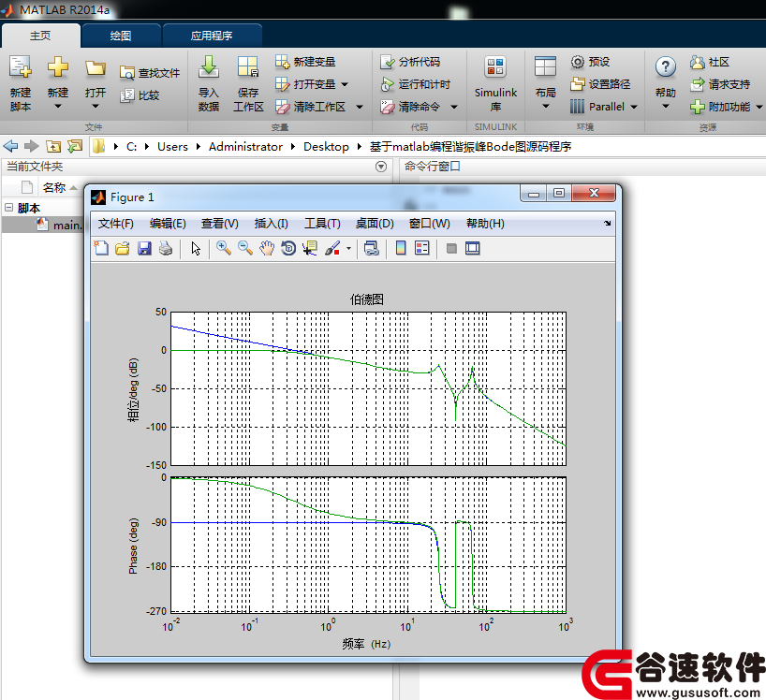Toggle the Pan hand tool
Screen dimensions: 766x700
(x=267, y=249)
